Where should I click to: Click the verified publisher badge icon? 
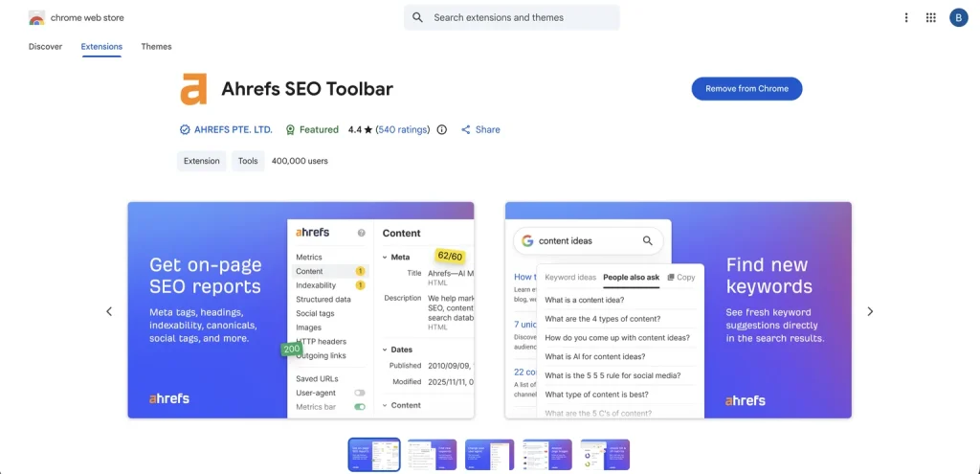point(185,129)
